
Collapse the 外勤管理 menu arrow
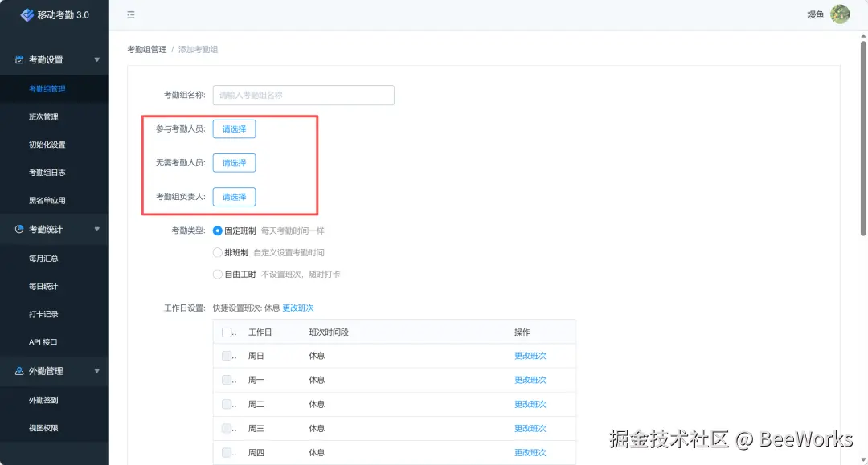tap(97, 371)
